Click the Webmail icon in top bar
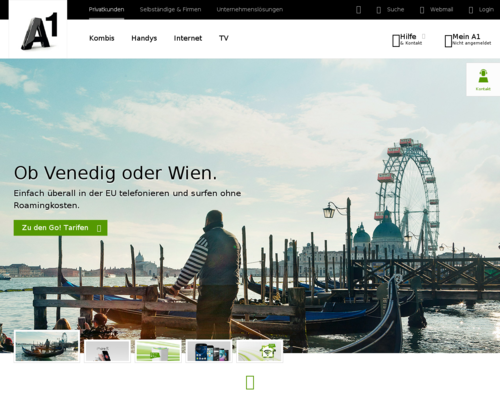Screen dimensions: 500x400 [x=422, y=10]
